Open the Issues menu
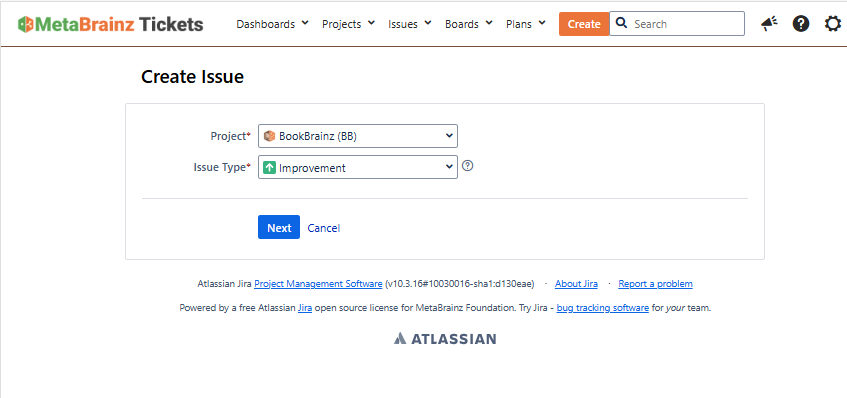The width and height of the screenshot is (847, 398). pos(409,24)
